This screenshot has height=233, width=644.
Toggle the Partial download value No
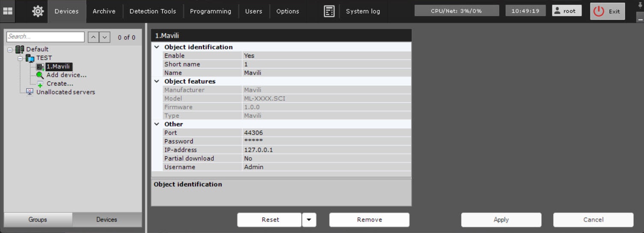[248, 158]
